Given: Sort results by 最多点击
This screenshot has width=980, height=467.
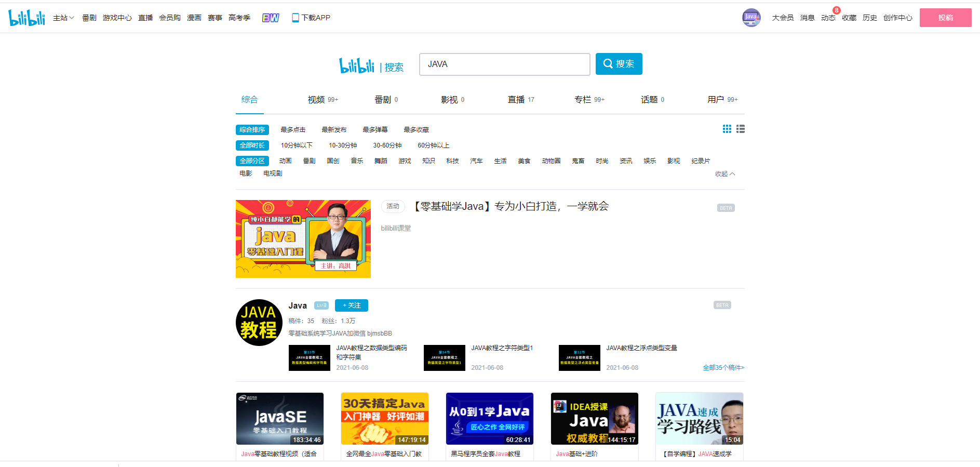Looking at the screenshot, I should [293, 130].
